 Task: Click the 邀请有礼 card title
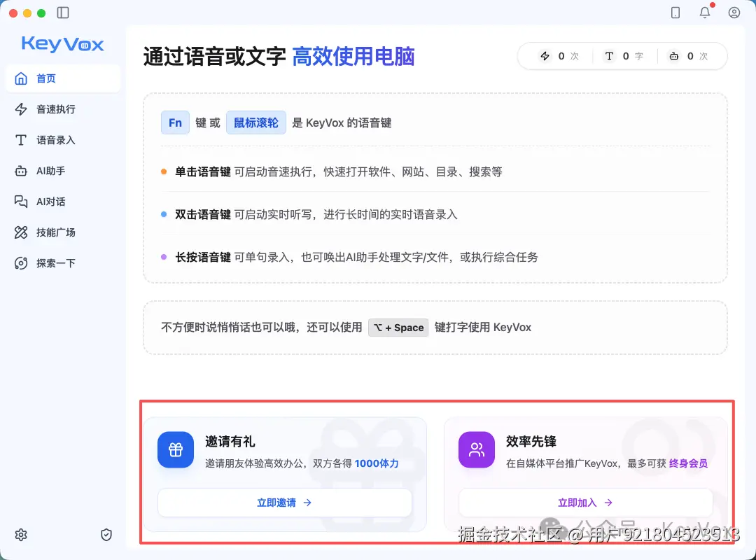click(230, 441)
